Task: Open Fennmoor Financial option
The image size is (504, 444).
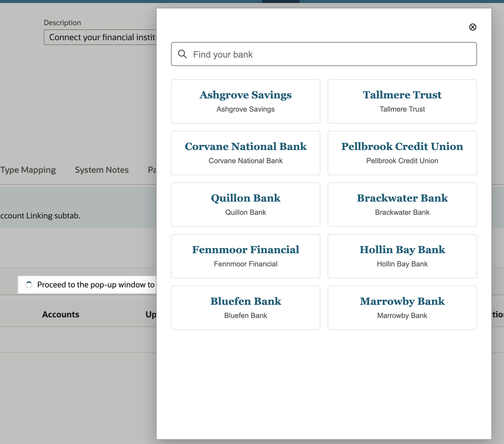Action: [x=245, y=256]
